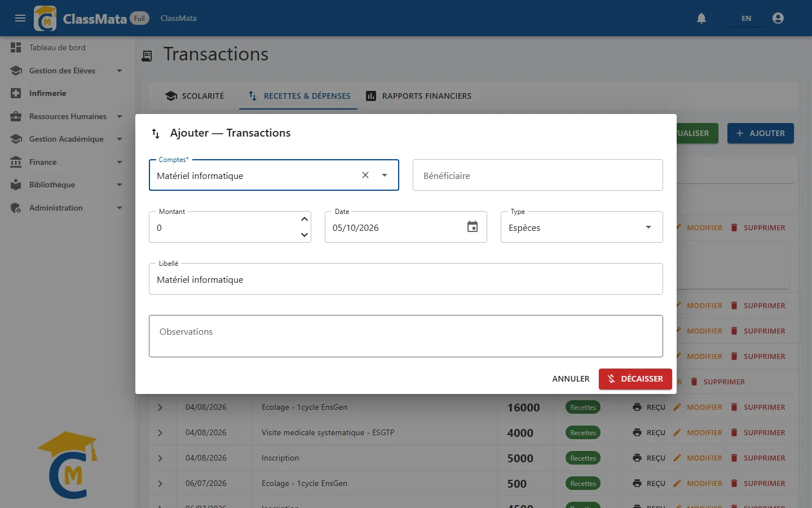Expand the Inscription 5000 row

[x=160, y=458]
